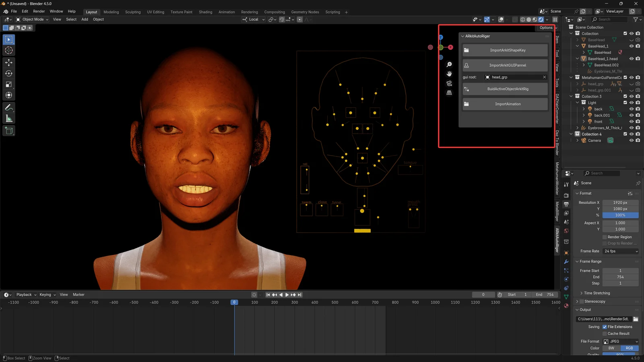Open the Render menu
The image size is (644, 362).
point(39,11)
